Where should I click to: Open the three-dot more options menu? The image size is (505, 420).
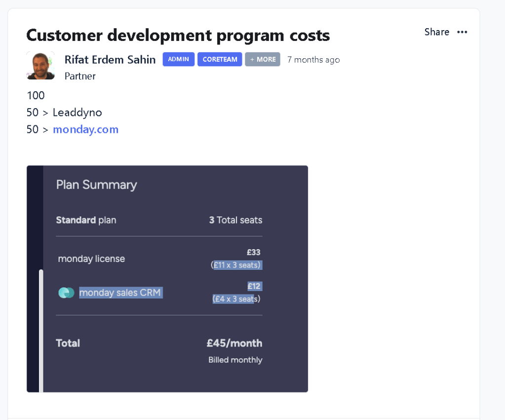point(462,32)
